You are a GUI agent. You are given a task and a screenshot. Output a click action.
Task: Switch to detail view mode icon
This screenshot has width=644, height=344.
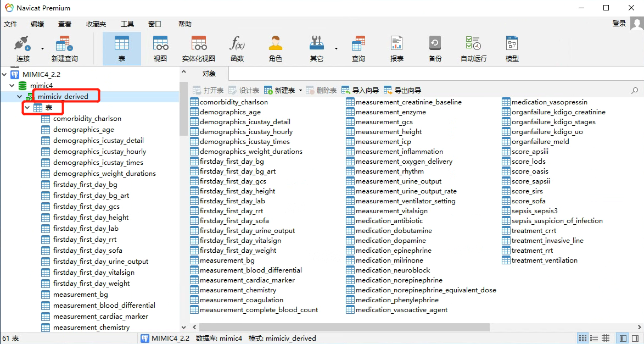point(593,339)
